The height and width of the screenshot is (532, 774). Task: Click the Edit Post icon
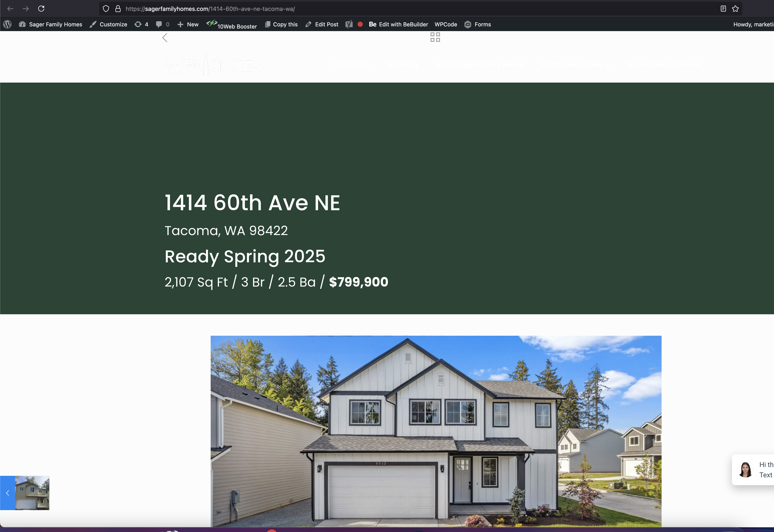[x=309, y=24]
